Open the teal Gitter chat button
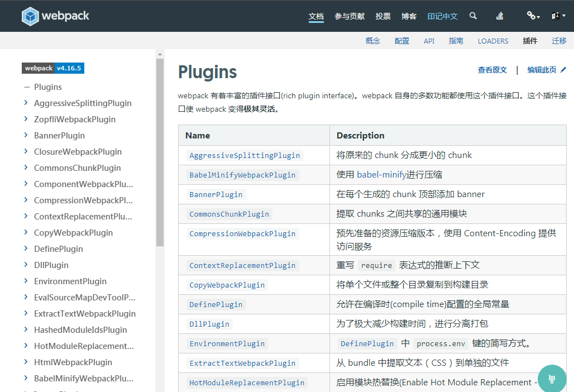Image resolution: width=574 pixels, height=392 pixels. pos(552,379)
